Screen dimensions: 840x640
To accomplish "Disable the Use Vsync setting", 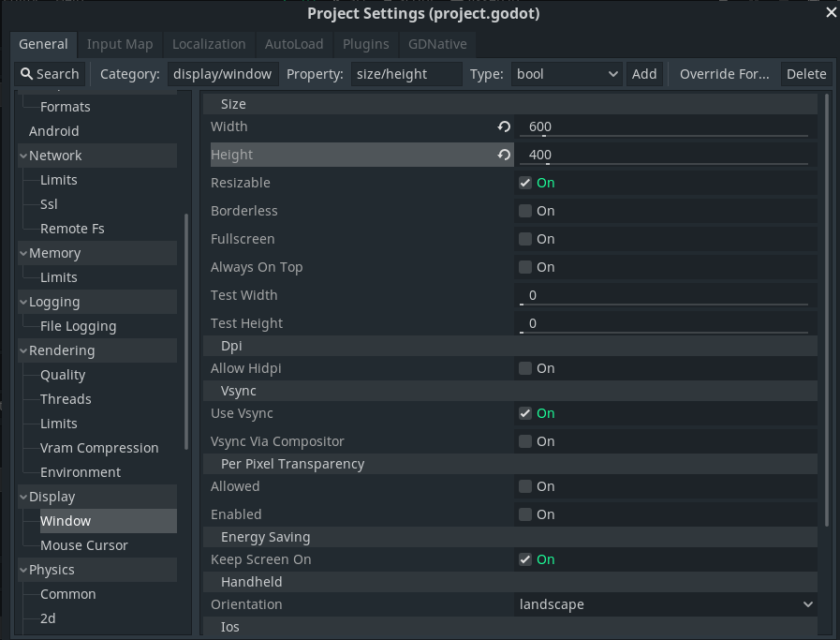I will (525, 413).
